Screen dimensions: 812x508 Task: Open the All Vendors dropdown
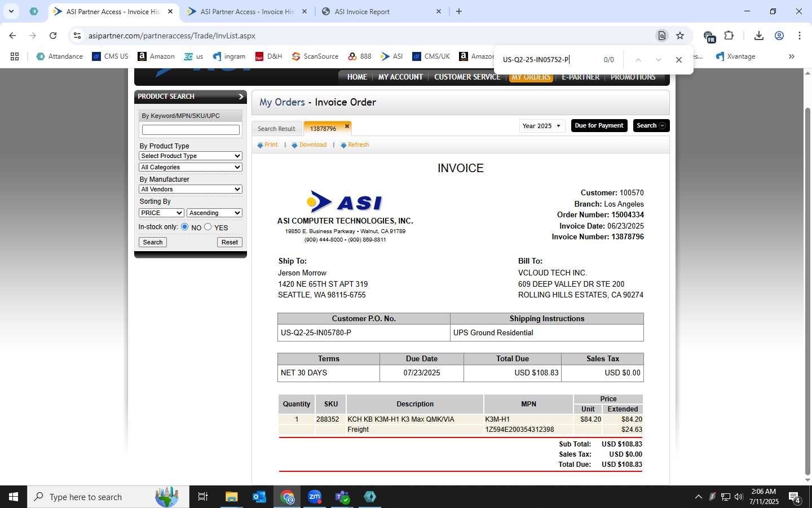[x=191, y=189]
